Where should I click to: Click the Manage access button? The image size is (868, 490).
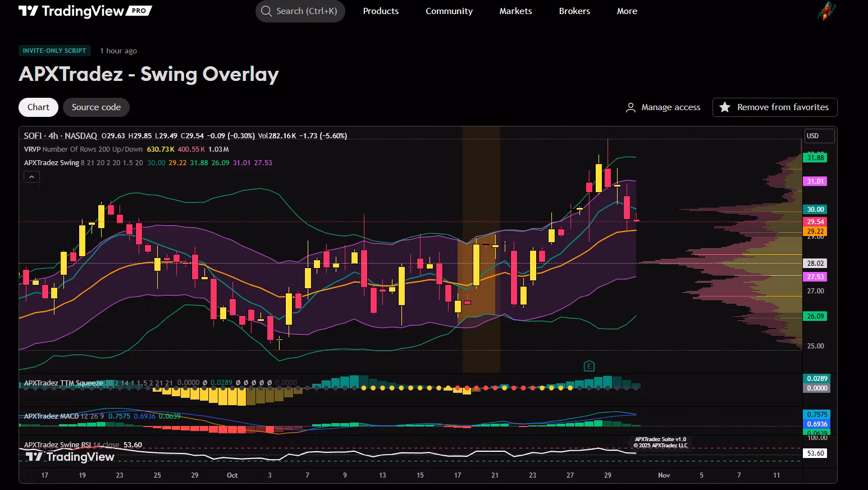670,107
